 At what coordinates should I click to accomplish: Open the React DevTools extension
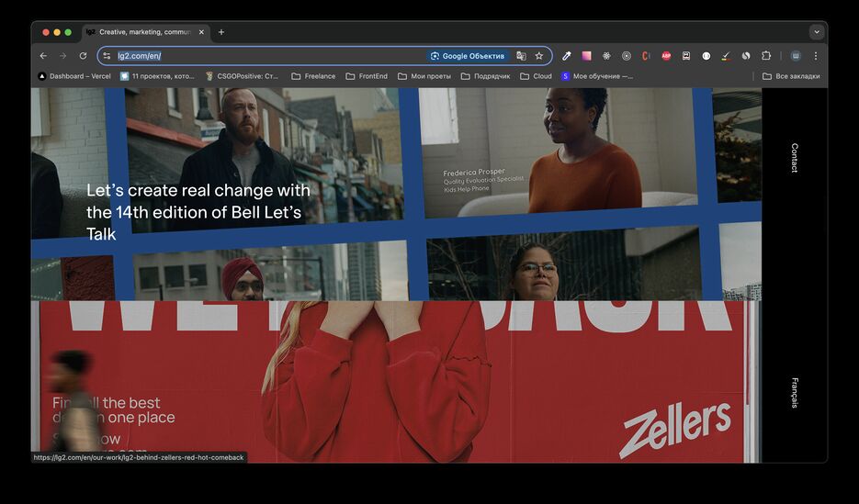[606, 56]
